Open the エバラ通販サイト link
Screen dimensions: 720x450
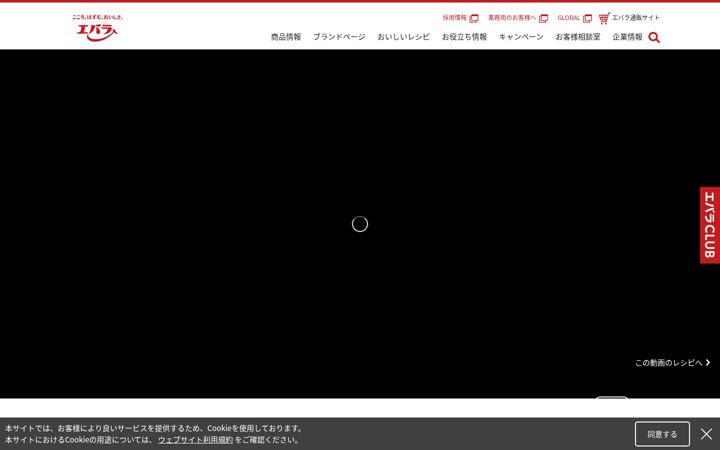pos(636,17)
